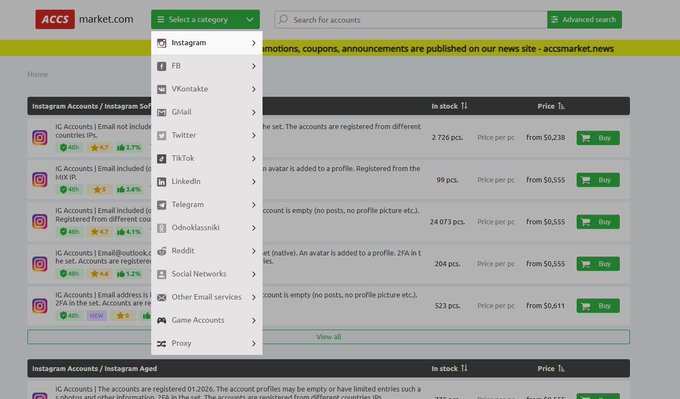Click the Home breadcrumb link
The height and width of the screenshot is (399, 680).
tap(37, 74)
